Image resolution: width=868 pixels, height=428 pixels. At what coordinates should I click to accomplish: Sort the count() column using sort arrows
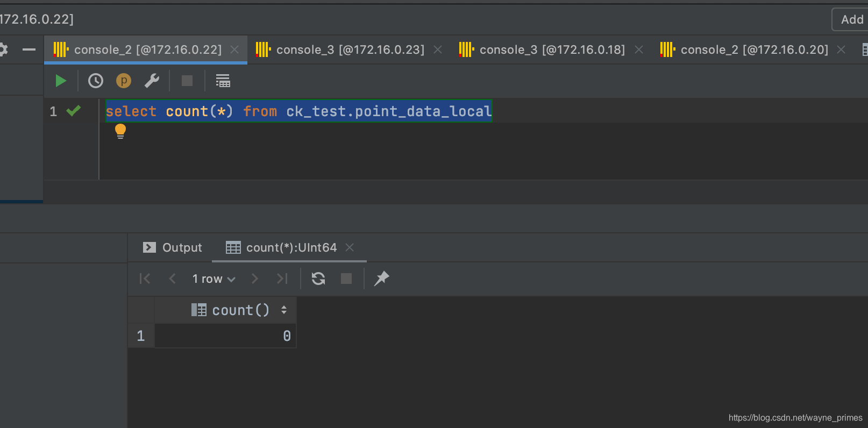[x=284, y=310]
